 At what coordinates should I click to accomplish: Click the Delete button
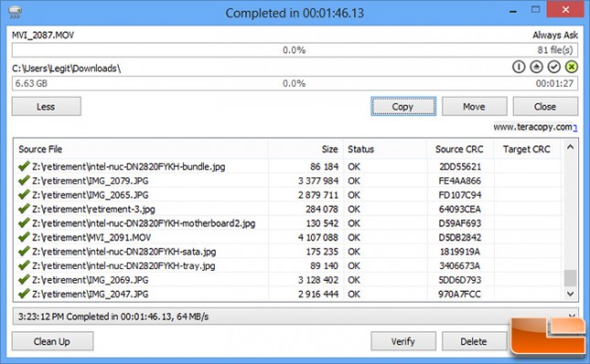click(x=474, y=341)
